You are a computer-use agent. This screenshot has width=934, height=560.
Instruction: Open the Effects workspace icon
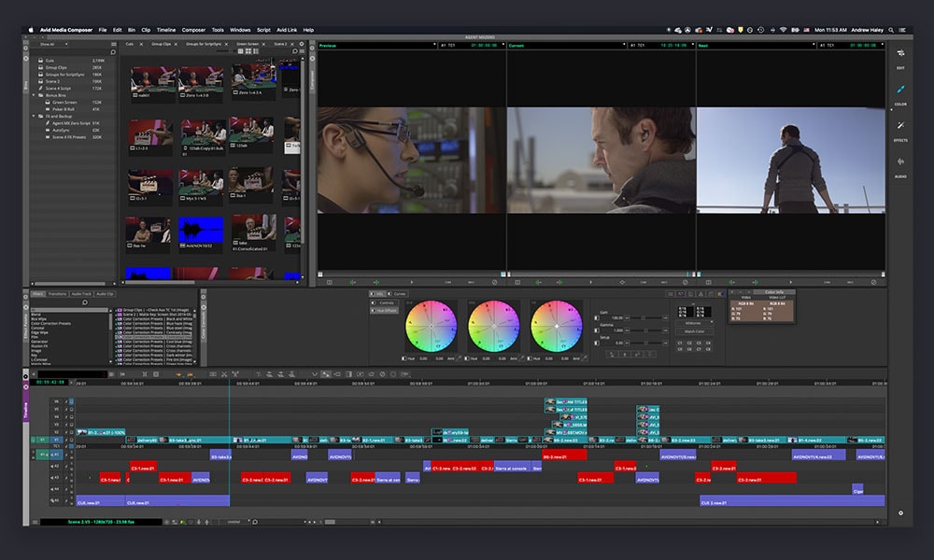click(x=900, y=127)
